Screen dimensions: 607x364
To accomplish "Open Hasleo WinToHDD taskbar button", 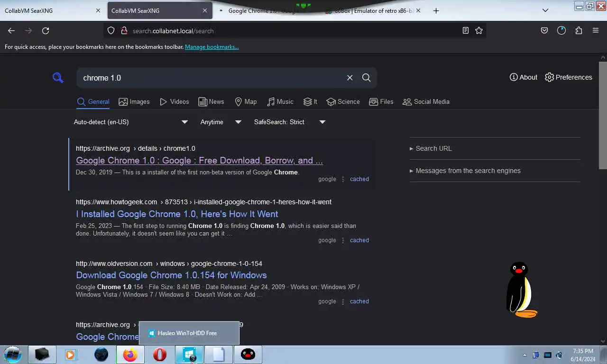I will pyautogui.click(x=189, y=355).
